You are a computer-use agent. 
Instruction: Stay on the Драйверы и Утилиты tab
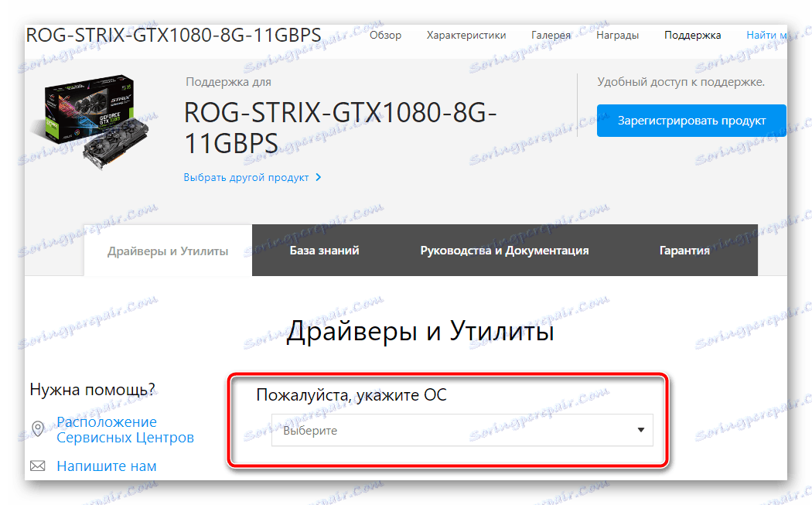point(167,251)
